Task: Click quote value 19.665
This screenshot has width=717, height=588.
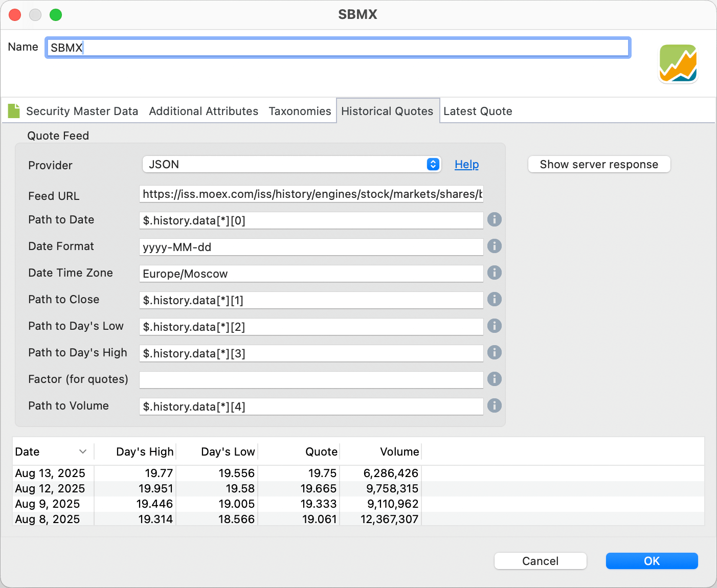Action: (319, 489)
